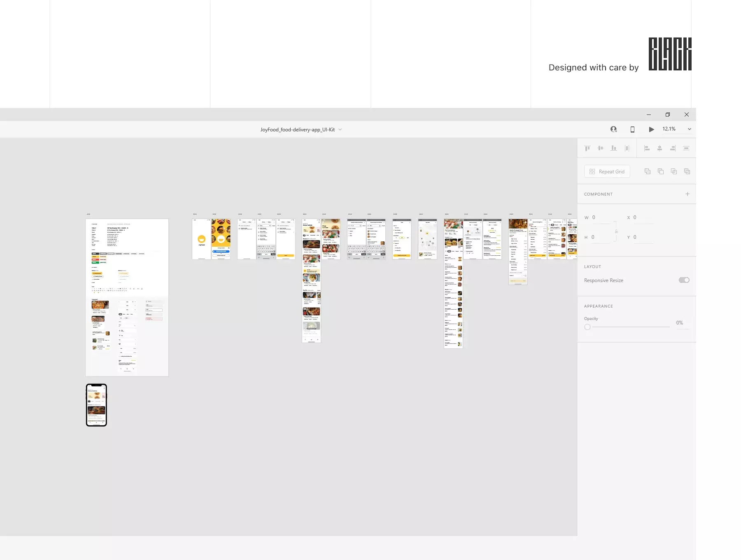
Task: Open the zoom level dropdown arrow
Action: point(689,129)
